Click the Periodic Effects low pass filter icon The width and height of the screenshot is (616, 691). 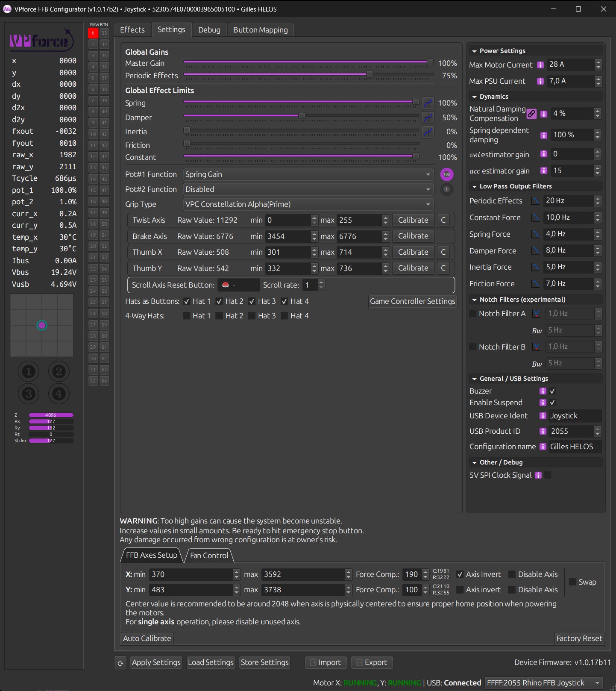535,201
